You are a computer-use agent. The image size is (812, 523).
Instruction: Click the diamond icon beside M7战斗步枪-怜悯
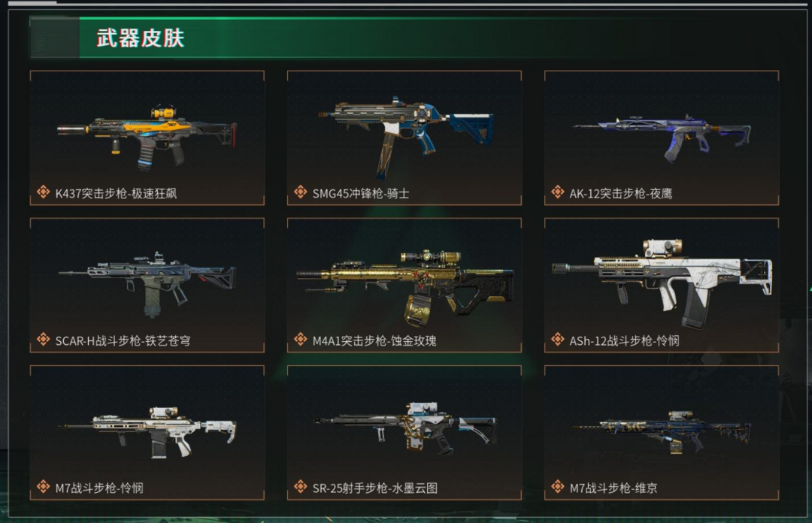(x=43, y=487)
